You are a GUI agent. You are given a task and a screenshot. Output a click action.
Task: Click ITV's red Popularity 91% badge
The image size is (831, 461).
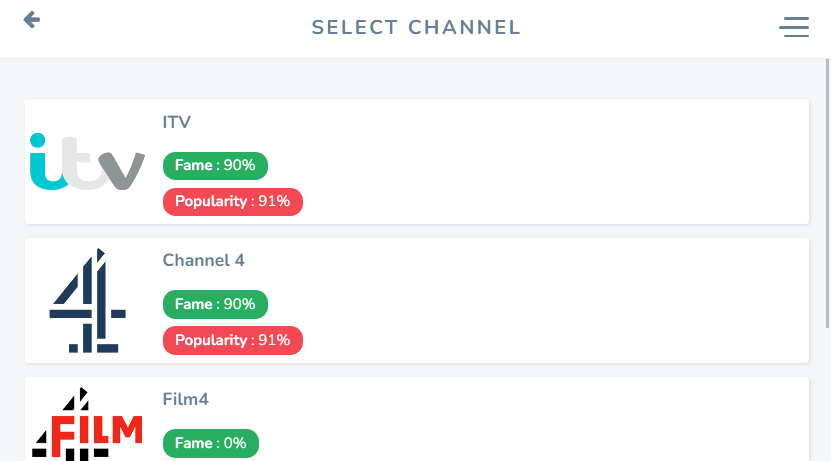click(x=232, y=201)
